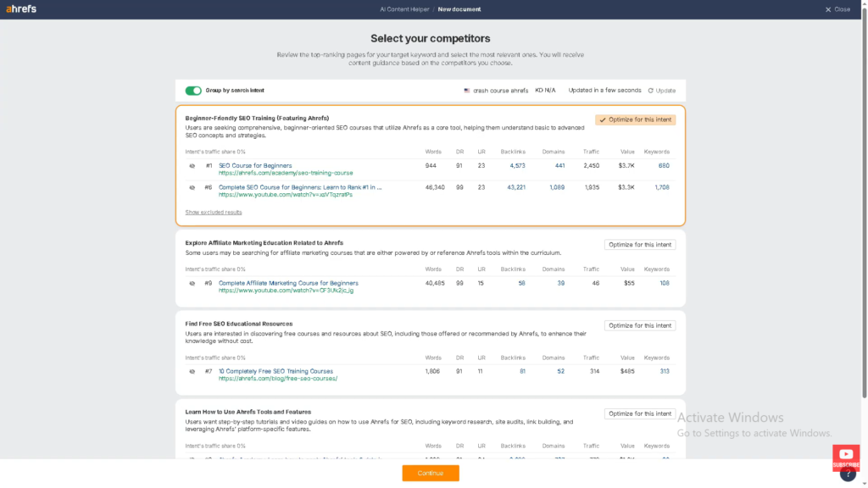Toggle Group by search intent switch
The height and width of the screenshot is (488, 868).
tap(193, 91)
